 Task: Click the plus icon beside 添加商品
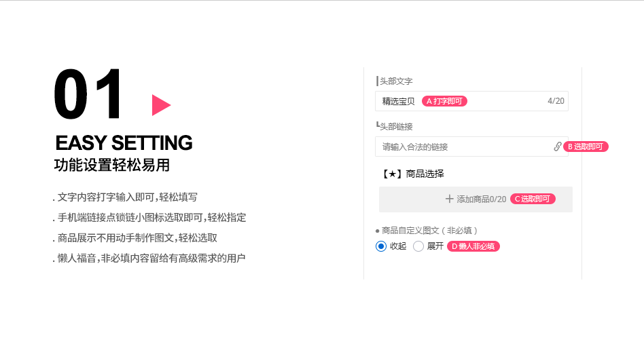(x=449, y=199)
